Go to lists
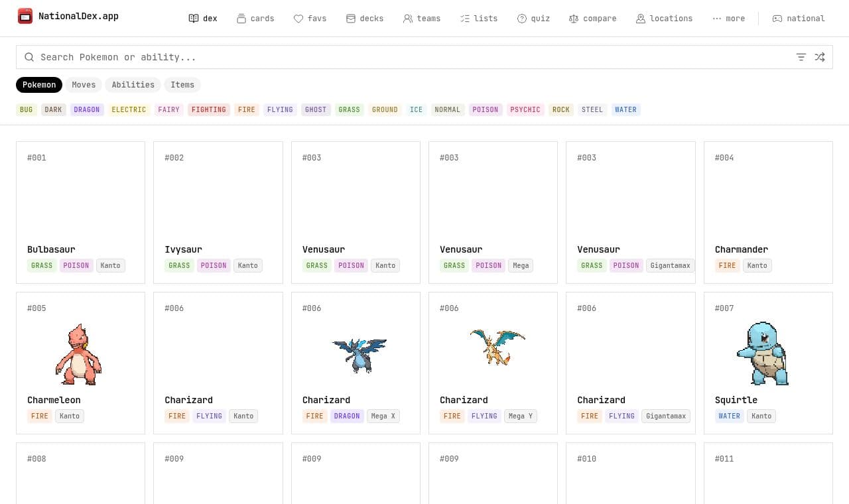 [479, 19]
